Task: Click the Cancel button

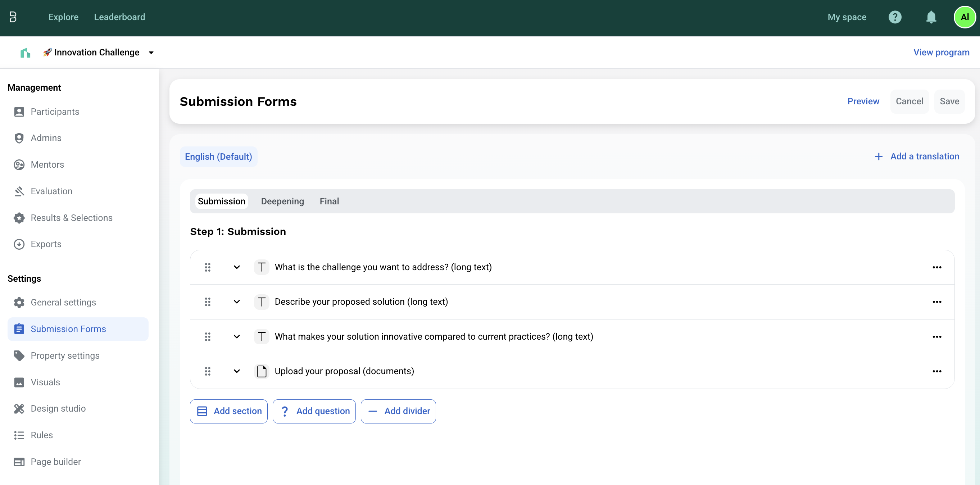Action: click(x=909, y=101)
